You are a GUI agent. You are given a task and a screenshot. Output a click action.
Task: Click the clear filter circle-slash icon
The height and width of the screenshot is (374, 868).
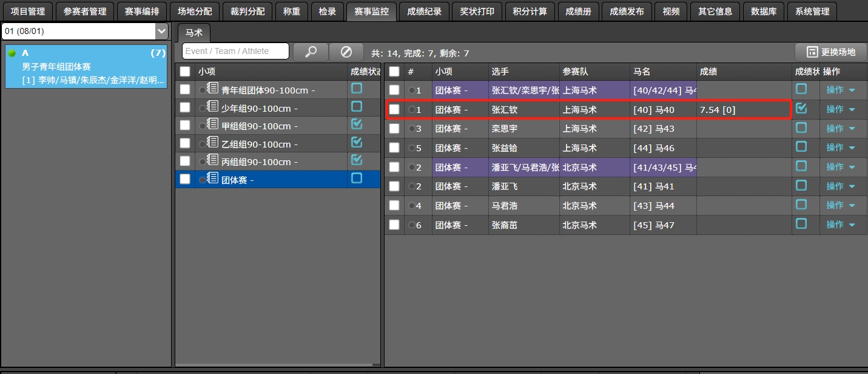(x=346, y=52)
